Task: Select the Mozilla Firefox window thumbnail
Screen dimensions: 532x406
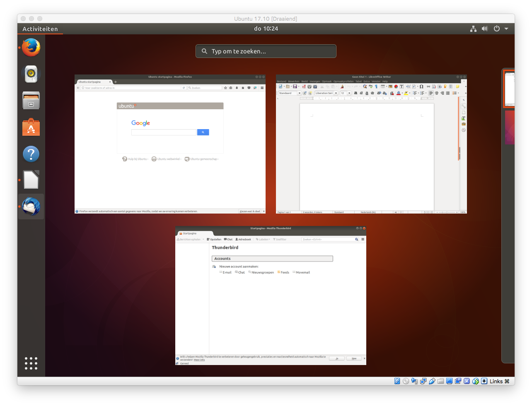Action: (x=170, y=144)
